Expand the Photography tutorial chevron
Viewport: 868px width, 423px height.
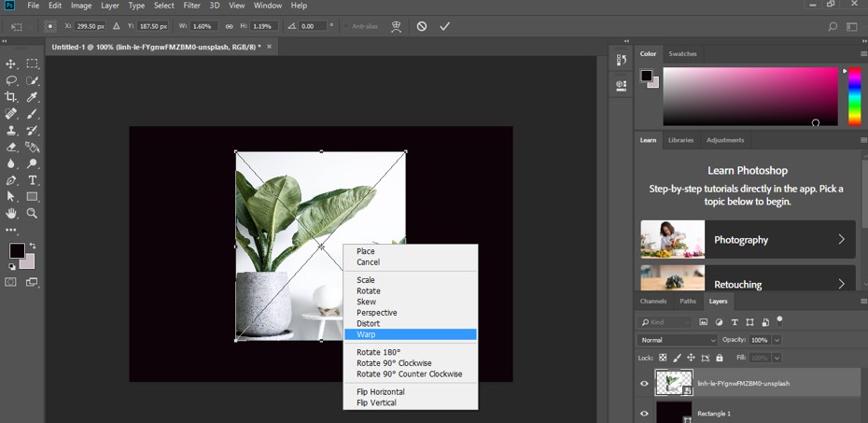(841, 240)
